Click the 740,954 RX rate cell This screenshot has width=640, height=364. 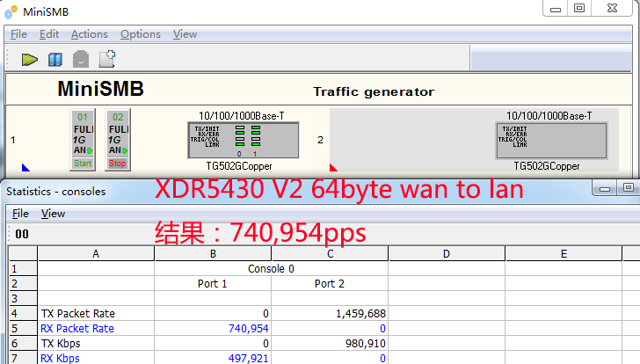pos(213,329)
